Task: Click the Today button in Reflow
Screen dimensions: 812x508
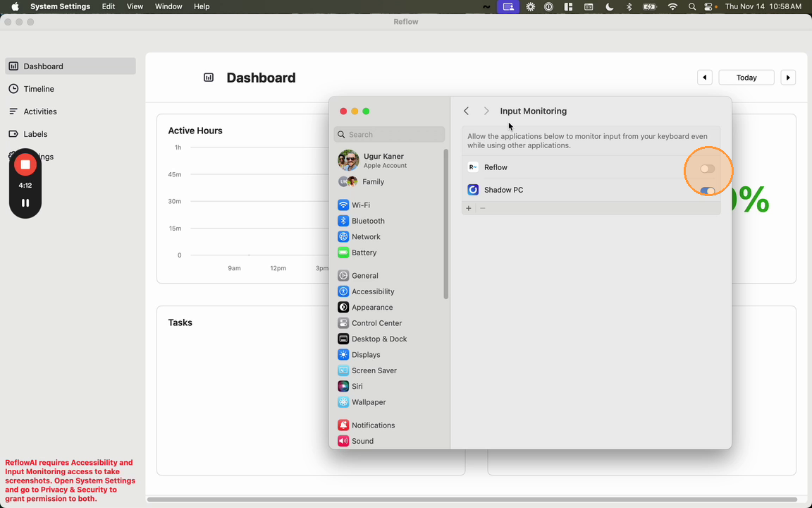Action: pos(746,77)
